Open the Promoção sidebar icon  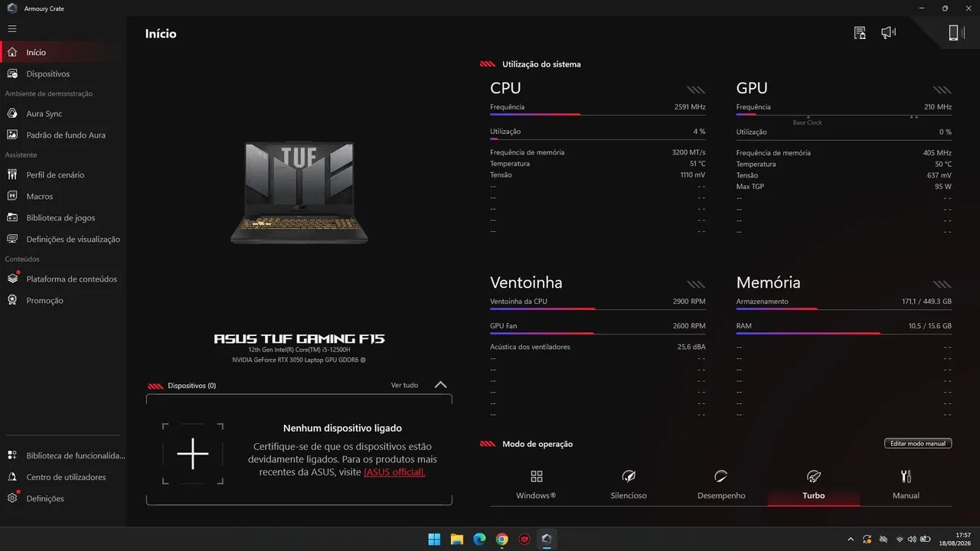pos(12,300)
